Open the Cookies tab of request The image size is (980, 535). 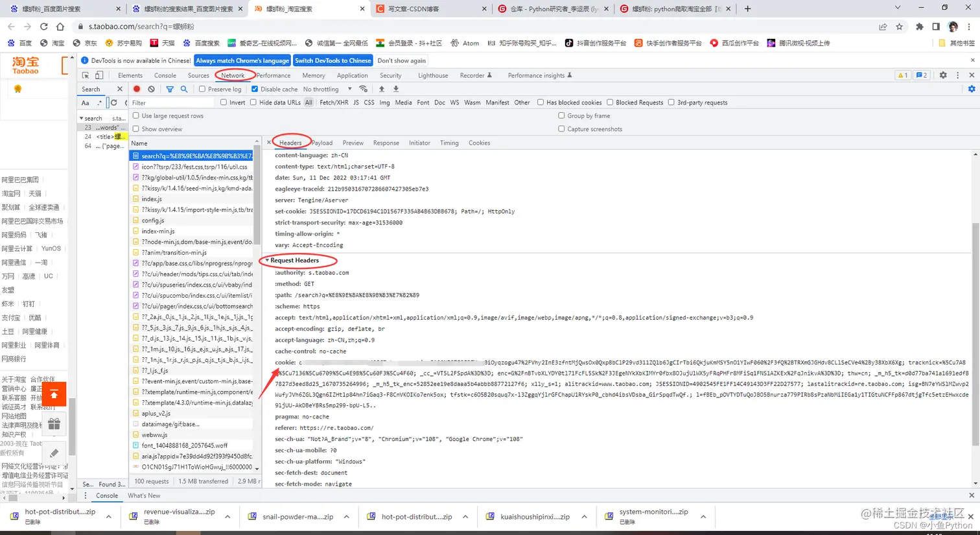point(479,143)
